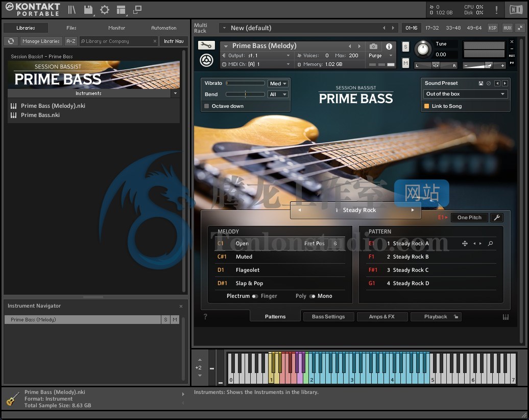
Task: Solo the instrument with S button in header
Action: click(405, 47)
